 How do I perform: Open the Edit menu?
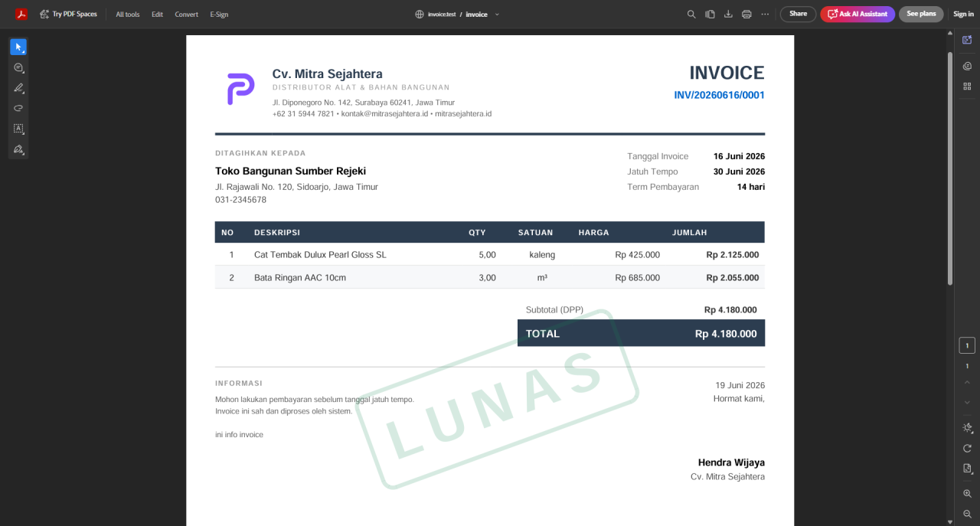click(157, 14)
